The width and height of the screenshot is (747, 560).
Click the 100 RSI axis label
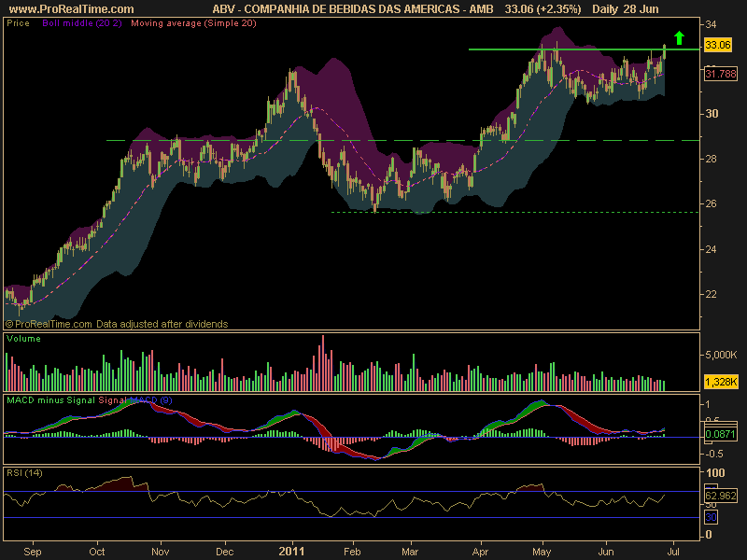tap(715, 473)
